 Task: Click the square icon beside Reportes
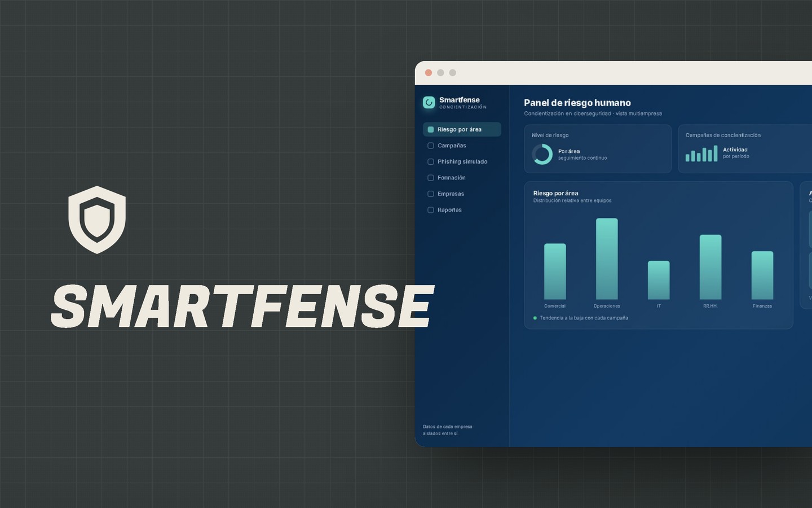431,210
